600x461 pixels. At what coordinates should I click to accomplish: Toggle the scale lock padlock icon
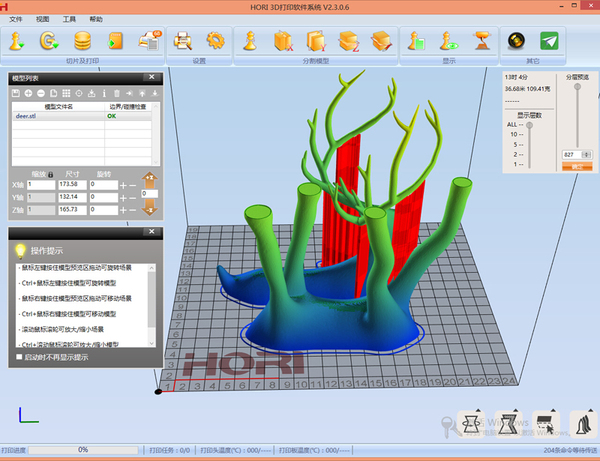pyautogui.click(x=51, y=174)
